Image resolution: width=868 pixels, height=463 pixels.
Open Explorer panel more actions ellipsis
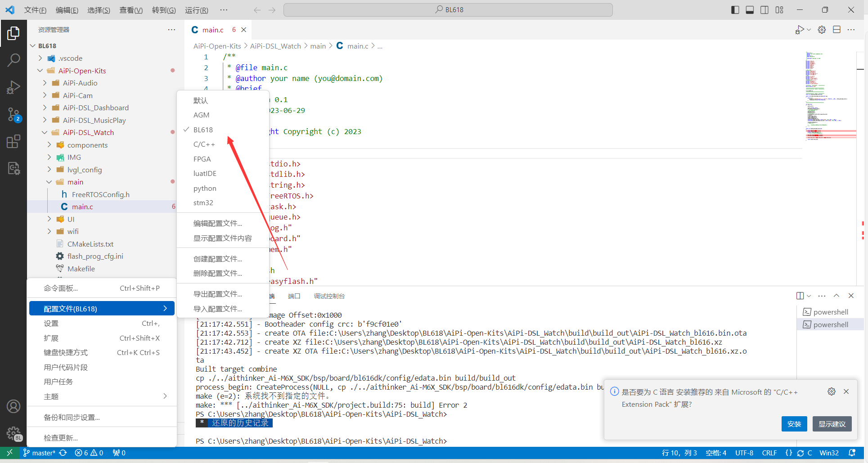pyautogui.click(x=171, y=30)
